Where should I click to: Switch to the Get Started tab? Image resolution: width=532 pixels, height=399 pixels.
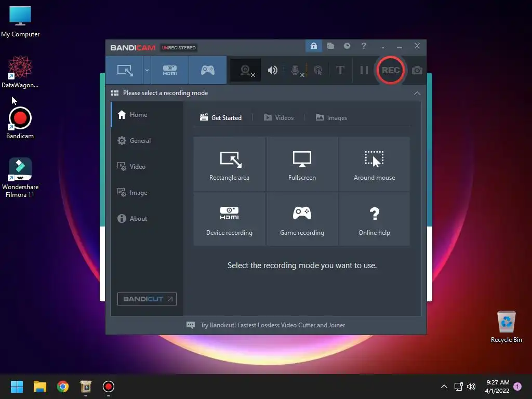[221, 117]
